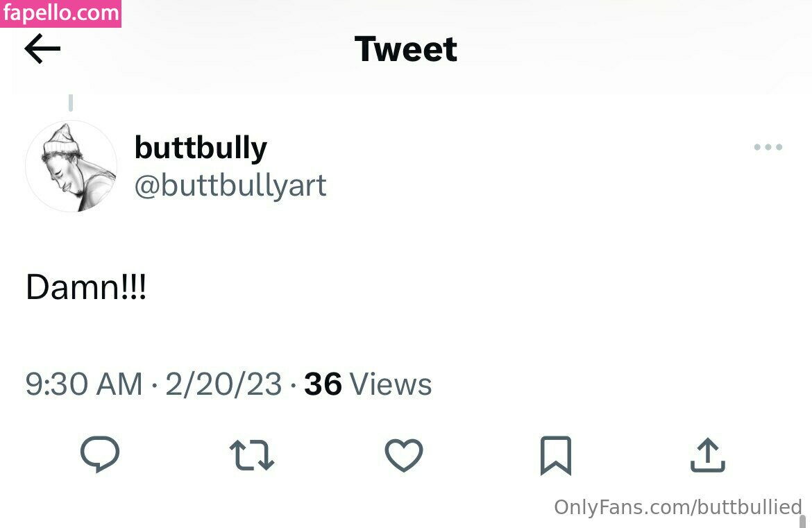The image size is (812, 528).
Task: Open the bold 36 view count
Action: [323, 384]
